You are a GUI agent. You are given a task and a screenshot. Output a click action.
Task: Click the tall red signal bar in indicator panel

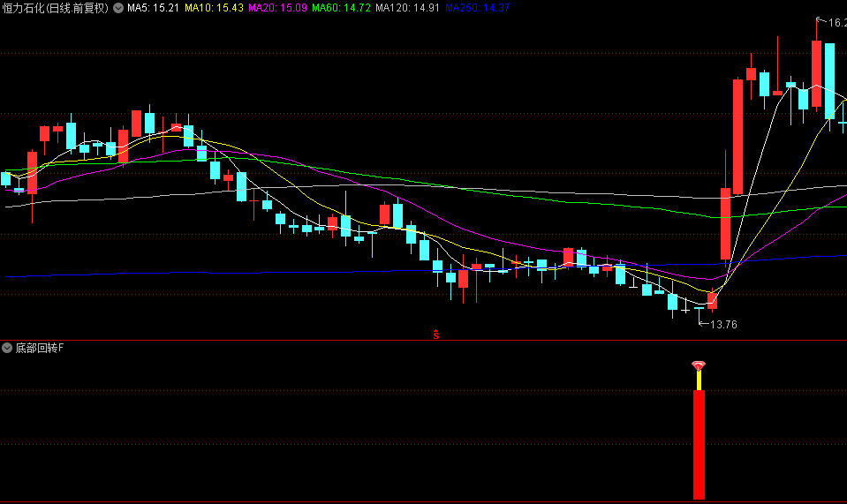pos(699,445)
